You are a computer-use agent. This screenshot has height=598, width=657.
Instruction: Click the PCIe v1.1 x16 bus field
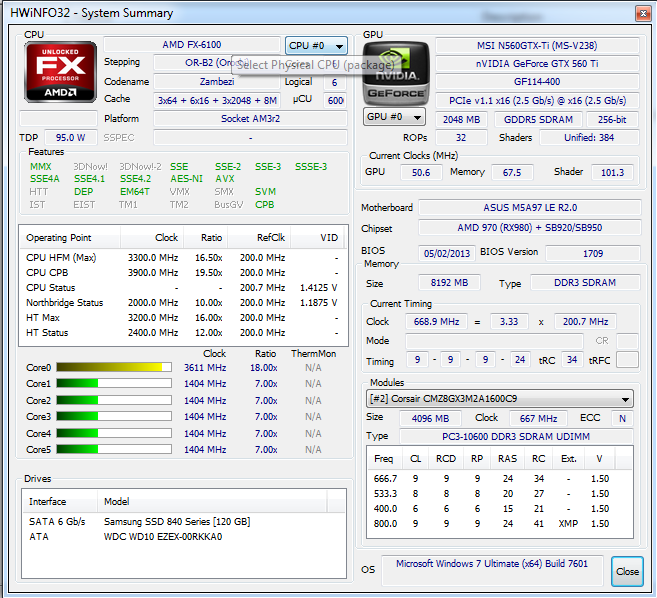(x=537, y=101)
